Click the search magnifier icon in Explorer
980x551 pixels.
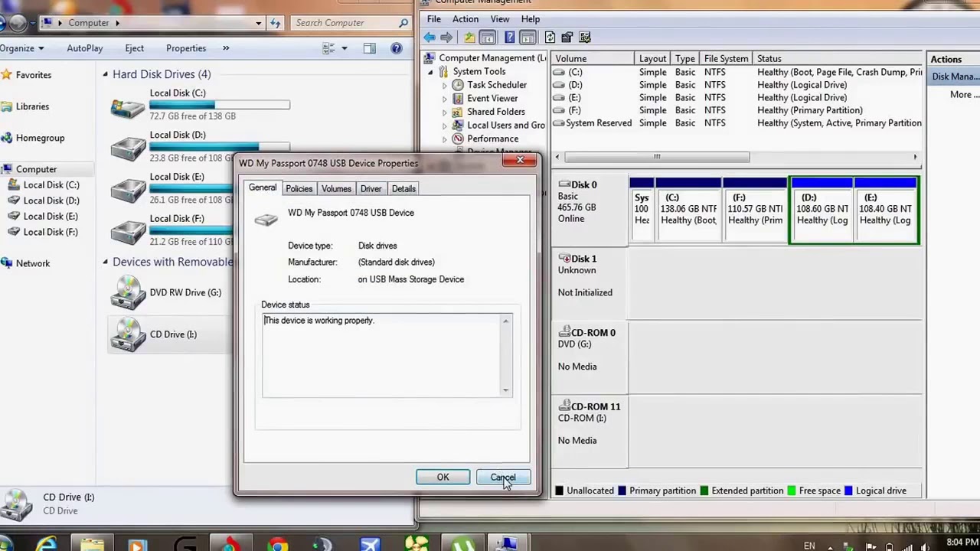403,23
